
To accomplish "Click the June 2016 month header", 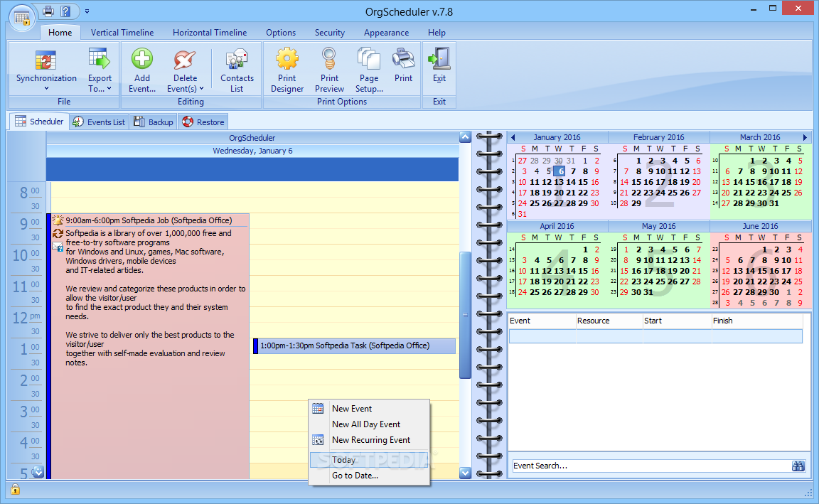I will [760, 226].
